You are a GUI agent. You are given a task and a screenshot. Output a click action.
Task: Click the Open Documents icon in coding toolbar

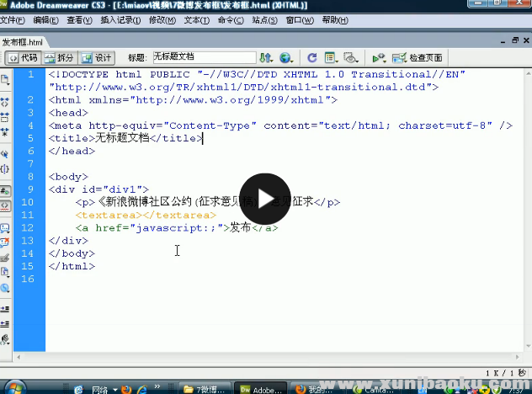click(x=5, y=79)
